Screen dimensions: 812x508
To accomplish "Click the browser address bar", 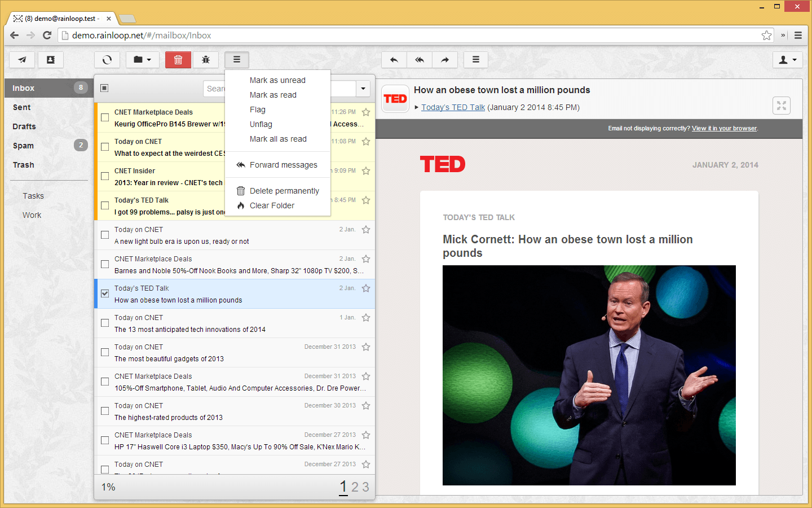I will 416,36.
